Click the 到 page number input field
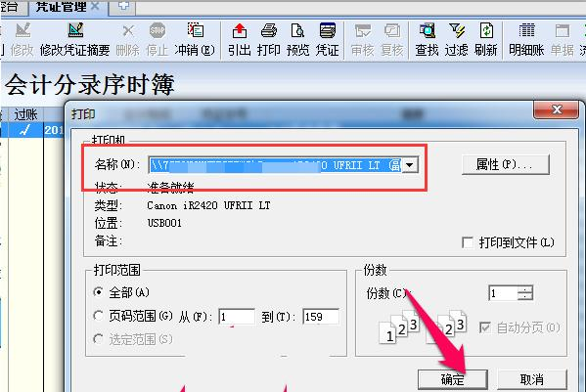The image size is (586, 392). (x=321, y=317)
